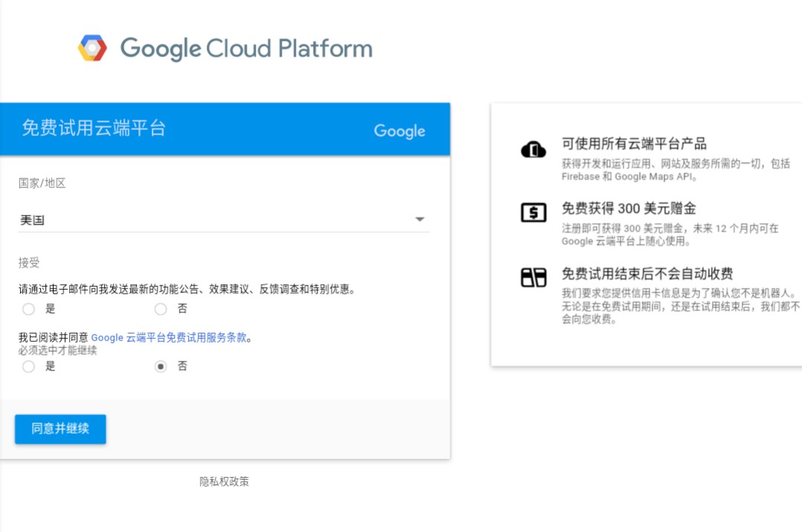Screen dimensions: 802x532
Task: Click the 免费试用云端平台 header title
Action: [x=94, y=129]
